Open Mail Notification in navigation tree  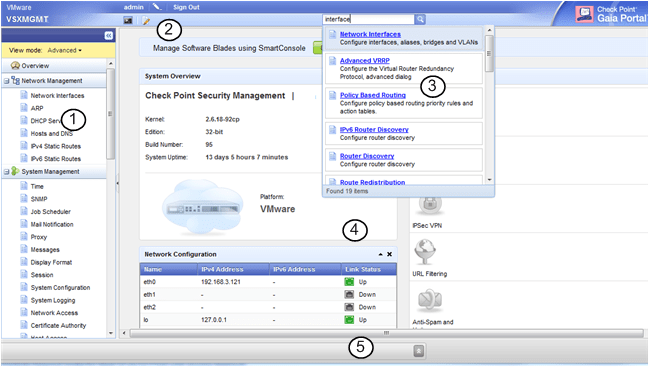(x=52, y=224)
